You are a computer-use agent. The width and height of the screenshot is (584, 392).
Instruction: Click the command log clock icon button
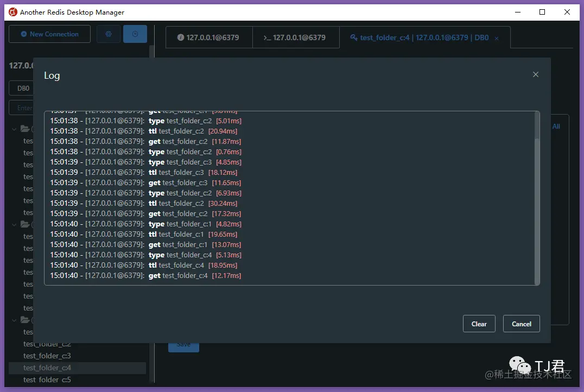135,34
